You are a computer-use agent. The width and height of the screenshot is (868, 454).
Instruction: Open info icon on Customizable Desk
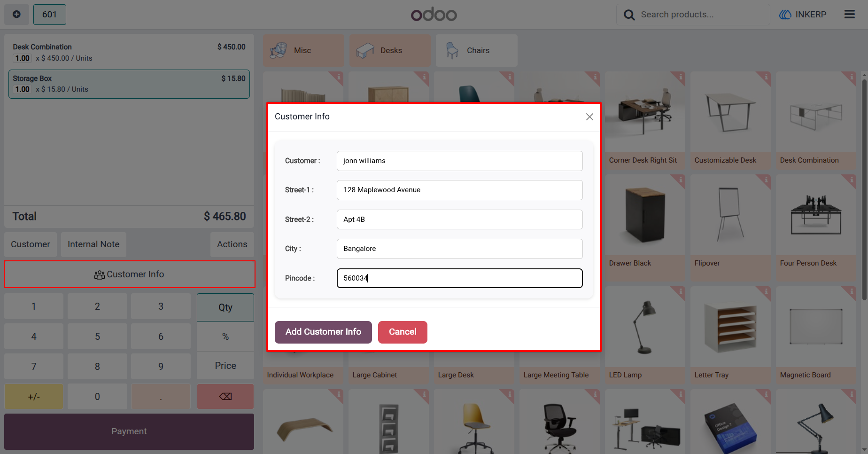pos(766,76)
